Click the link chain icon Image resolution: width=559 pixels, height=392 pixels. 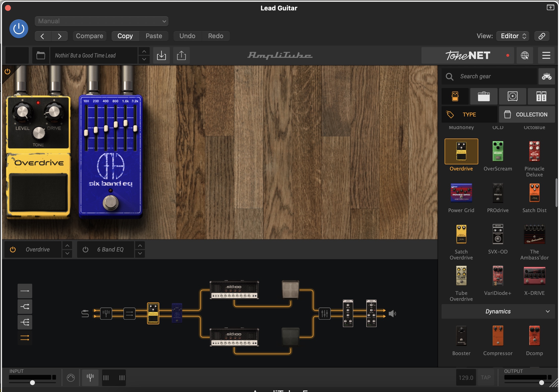point(542,36)
